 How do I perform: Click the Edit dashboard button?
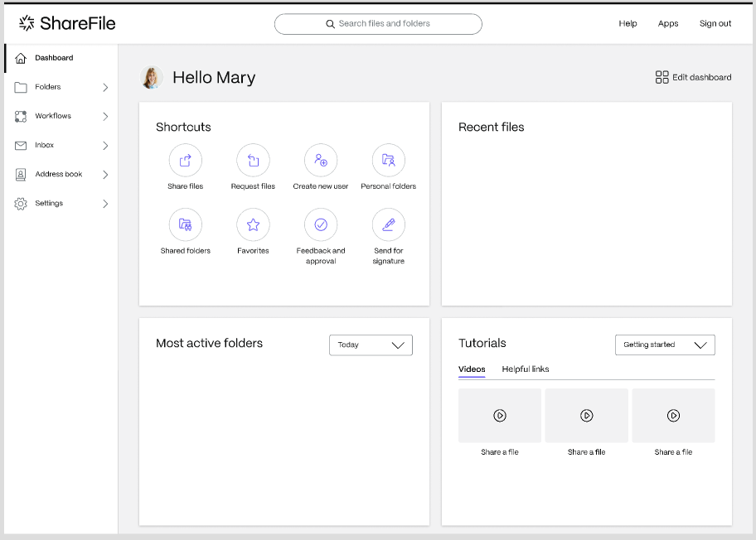693,77
